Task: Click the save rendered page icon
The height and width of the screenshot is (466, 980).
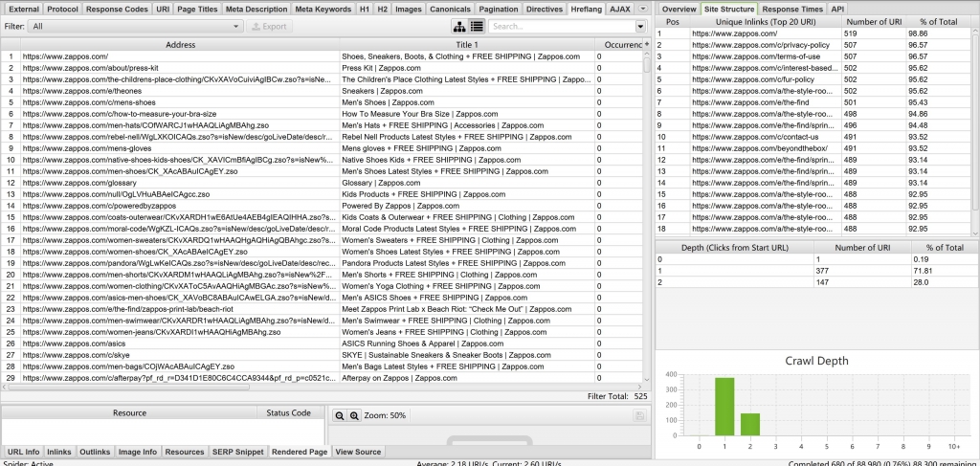Action: pos(639,415)
